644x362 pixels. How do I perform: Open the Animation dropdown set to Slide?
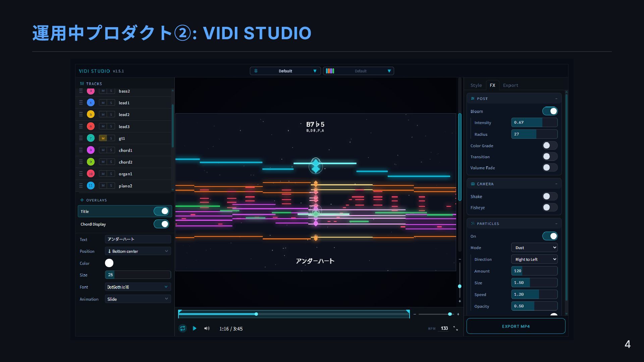tap(138, 299)
